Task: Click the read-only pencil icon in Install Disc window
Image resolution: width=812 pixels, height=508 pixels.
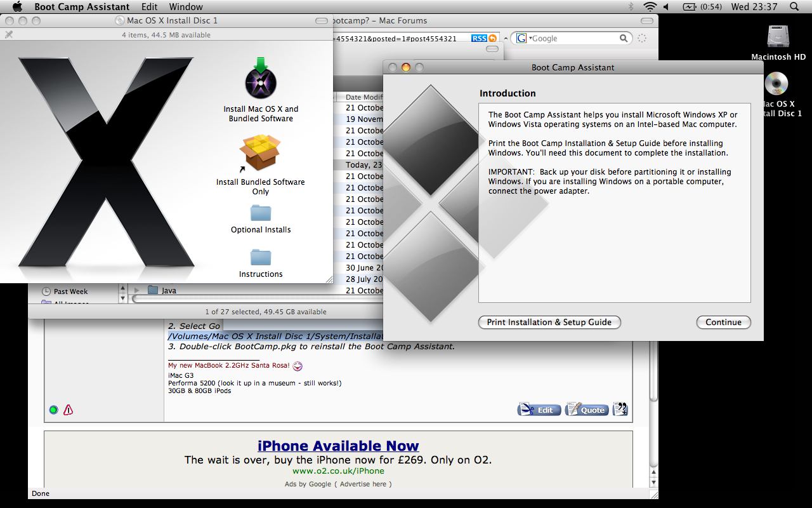Action: pos(9,35)
